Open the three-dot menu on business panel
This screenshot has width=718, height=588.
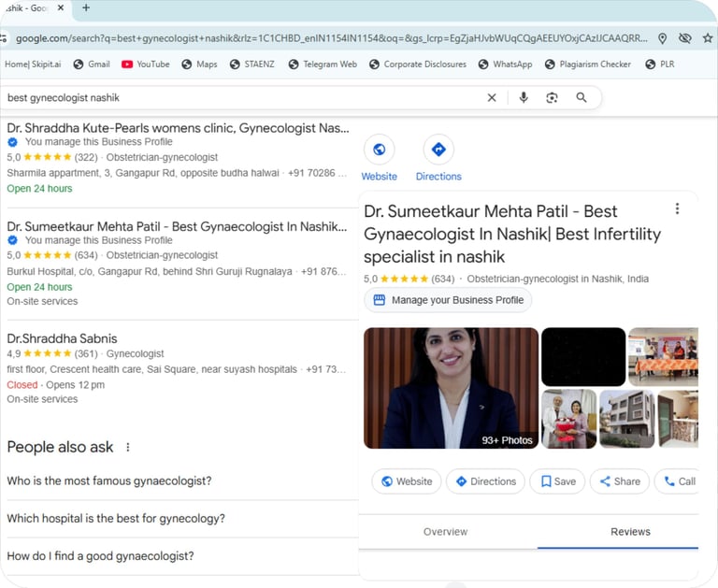click(x=677, y=208)
